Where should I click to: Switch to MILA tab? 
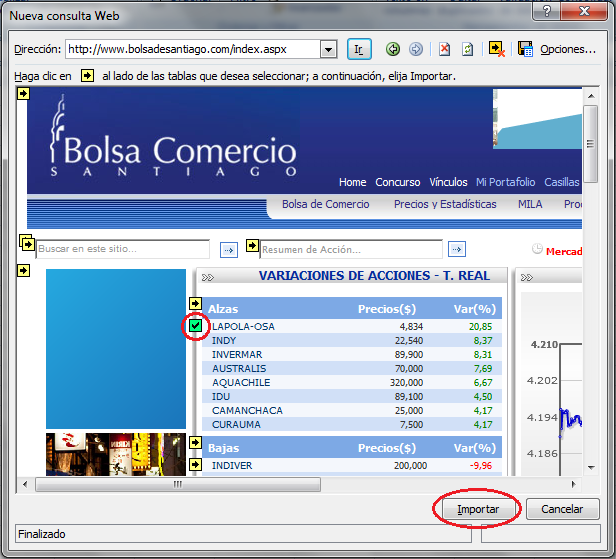click(530, 204)
